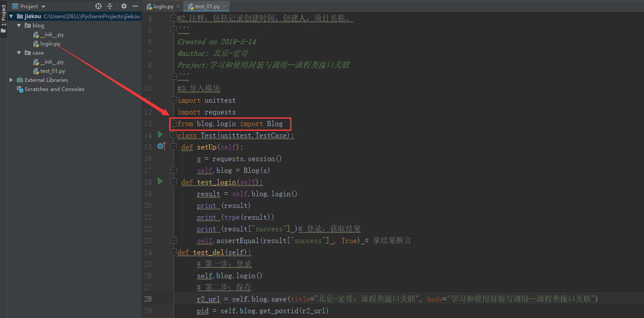Toggle the fold end marker on line 17
The image size is (644, 318).
pos(174,170)
